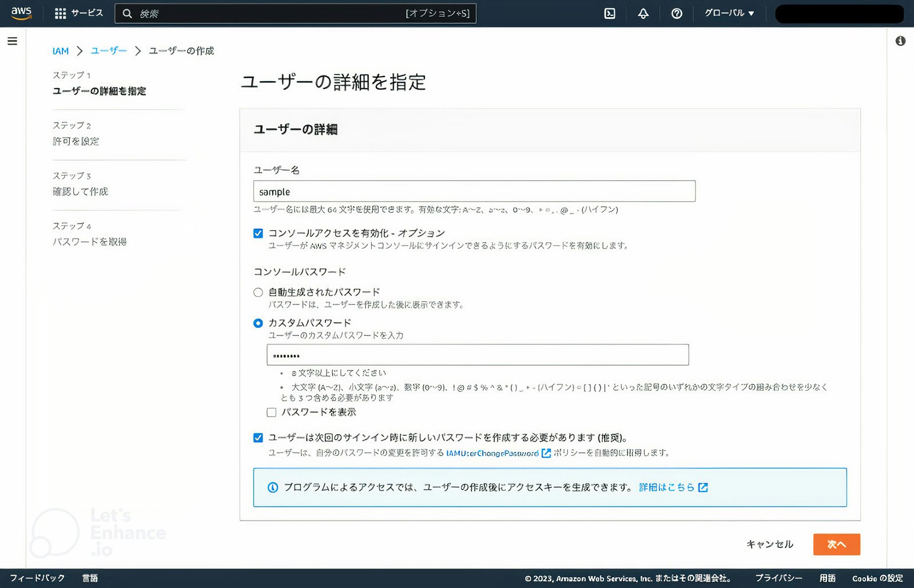Image resolution: width=914 pixels, height=588 pixels.
Task: Open the グローバル region dropdown
Action: point(729,13)
